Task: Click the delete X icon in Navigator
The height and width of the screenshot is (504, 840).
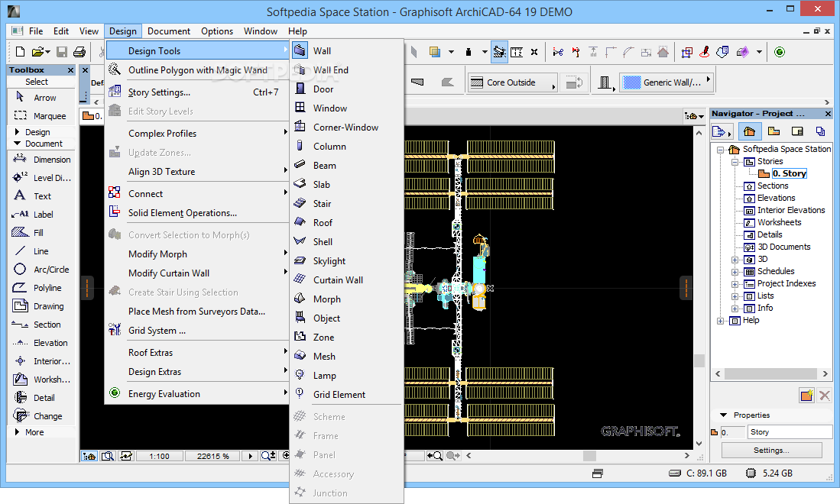Action: click(x=825, y=396)
